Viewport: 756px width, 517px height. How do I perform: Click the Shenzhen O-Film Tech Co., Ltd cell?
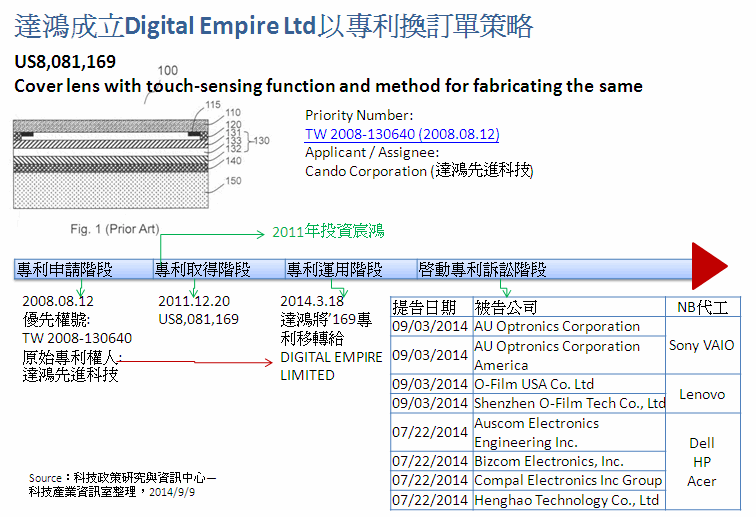(x=569, y=403)
